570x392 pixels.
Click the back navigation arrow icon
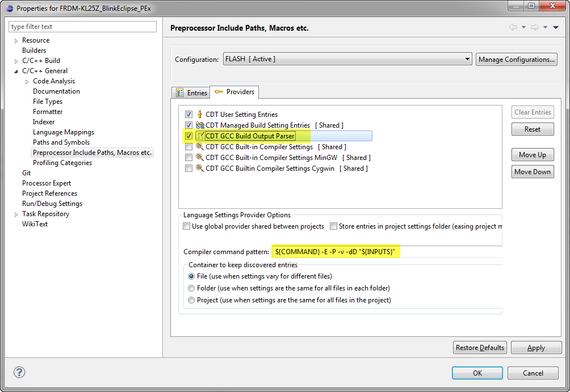coord(513,28)
